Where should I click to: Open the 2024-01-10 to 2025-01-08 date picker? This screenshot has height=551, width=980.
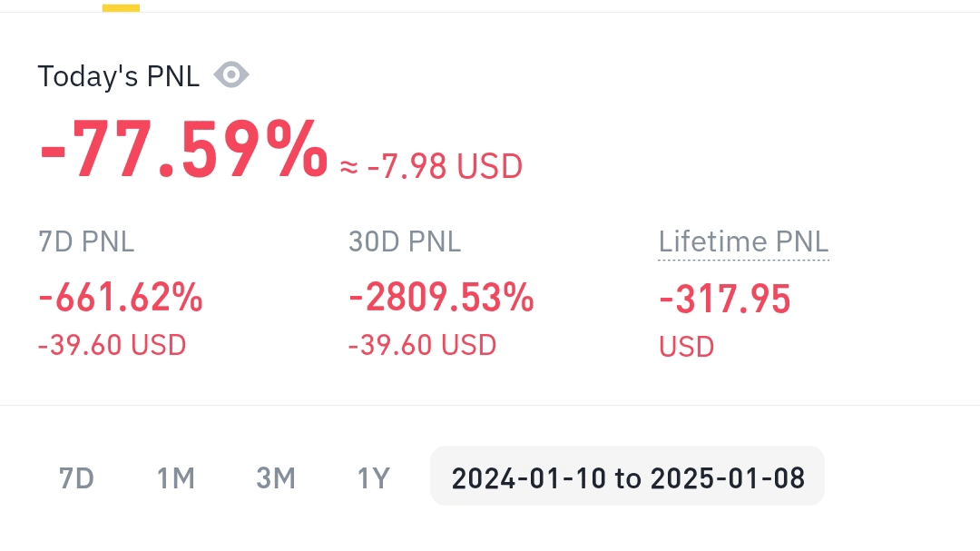[x=627, y=477]
